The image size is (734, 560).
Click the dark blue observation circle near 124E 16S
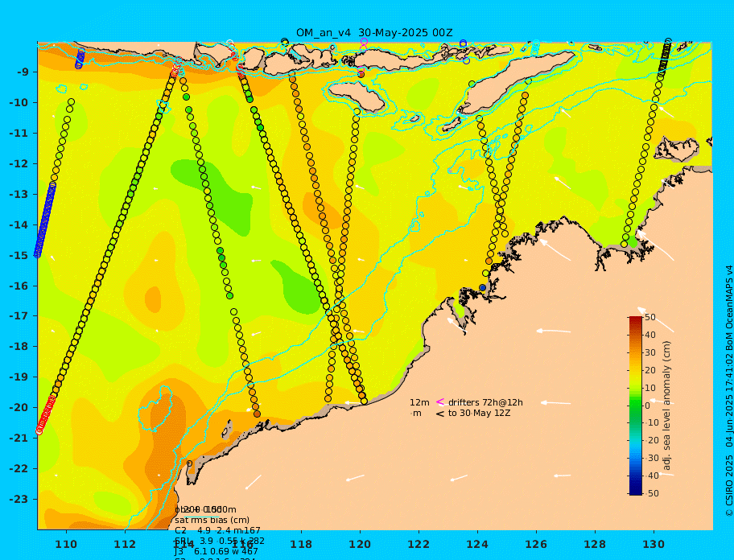[483, 288]
